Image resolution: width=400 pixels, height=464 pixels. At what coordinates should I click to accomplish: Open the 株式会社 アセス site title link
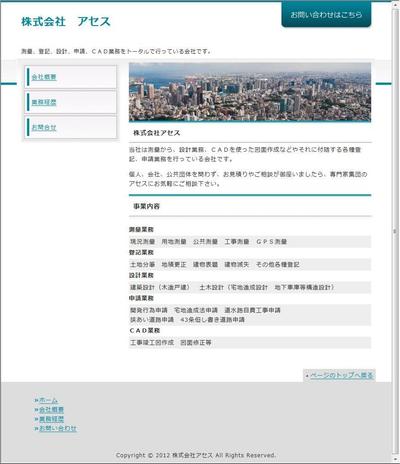pos(66,22)
